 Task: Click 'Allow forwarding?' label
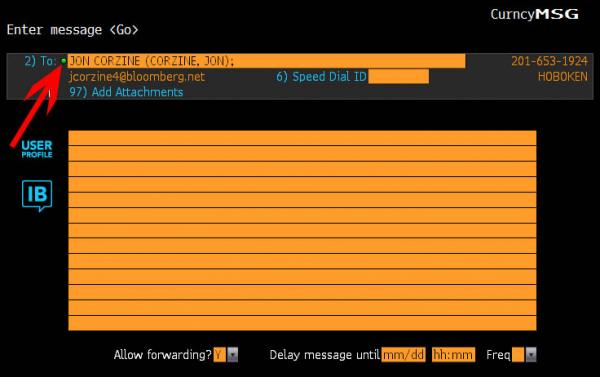point(163,355)
